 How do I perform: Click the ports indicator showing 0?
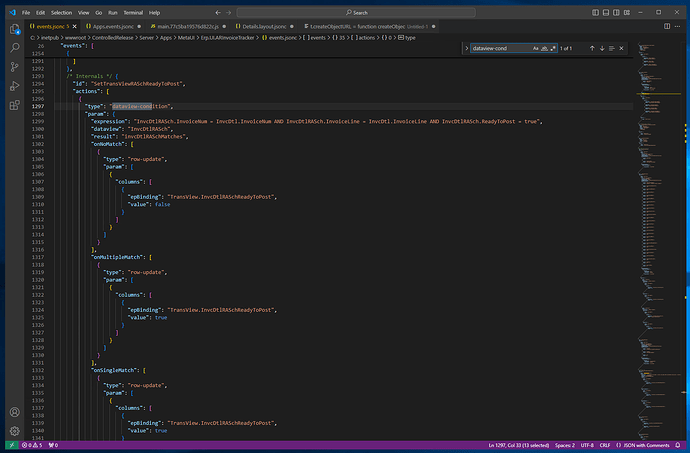[x=53, y=445]
